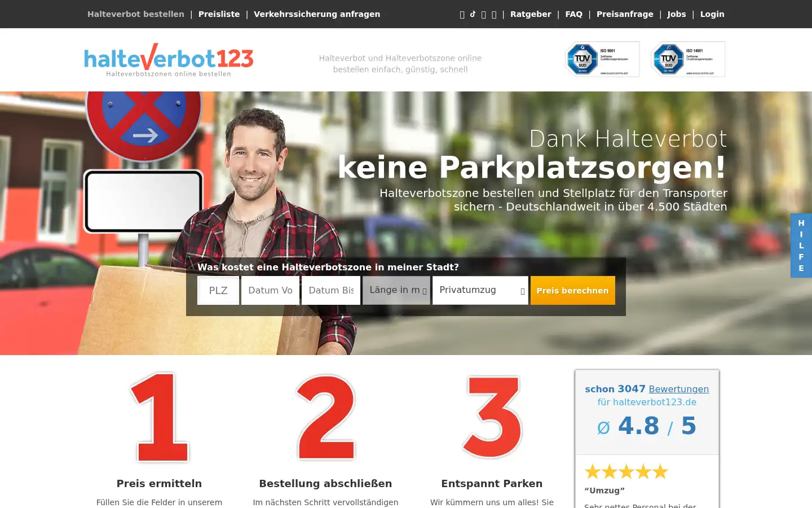Open the TÜV ISO 9001 certificate badge
Image resolution: width=812 pixels, height=508 pixels.
coord(602,59)
